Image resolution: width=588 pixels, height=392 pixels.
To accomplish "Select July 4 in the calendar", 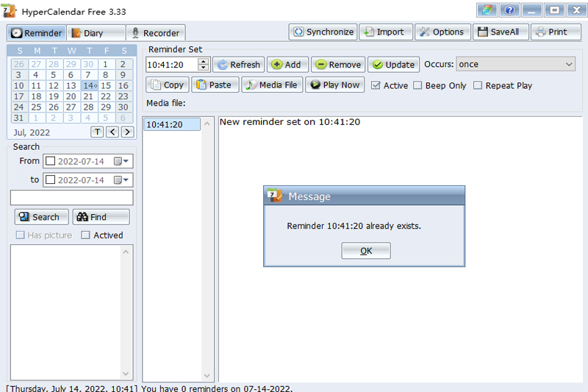I will 36,74.
